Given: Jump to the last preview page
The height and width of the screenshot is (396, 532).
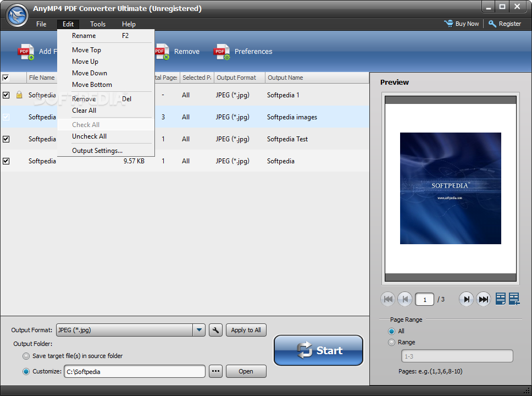Looking at the screenshot, I should coord(484,299).
